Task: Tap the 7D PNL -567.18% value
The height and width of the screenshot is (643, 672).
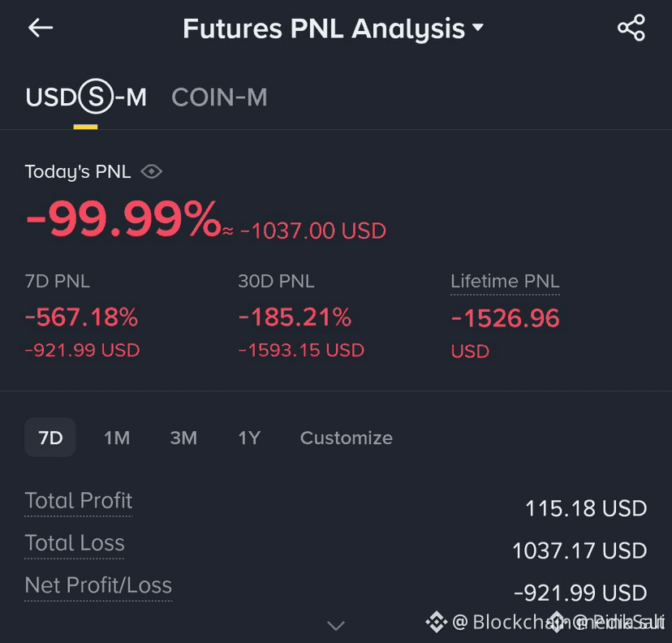Action: [81, 317]
